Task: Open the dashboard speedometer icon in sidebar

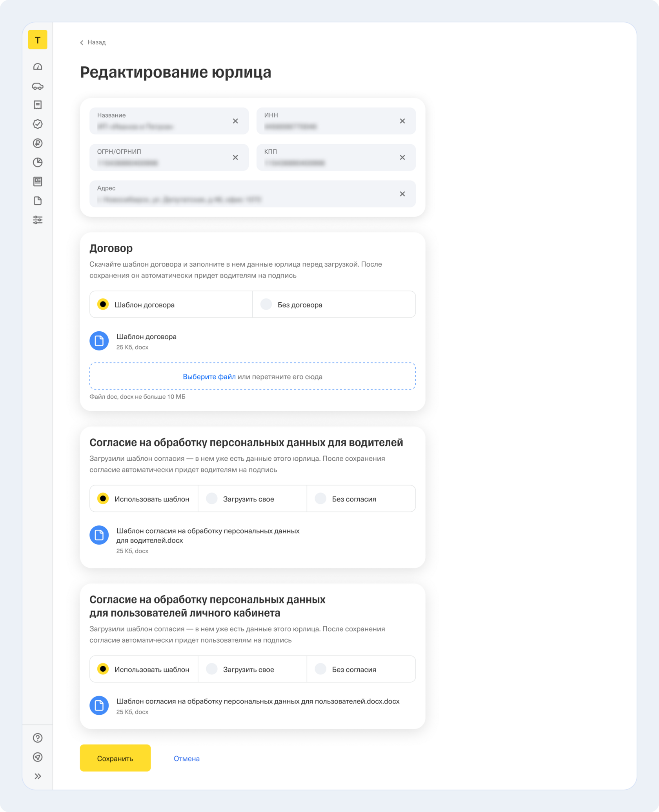Action: coord(38,67)
